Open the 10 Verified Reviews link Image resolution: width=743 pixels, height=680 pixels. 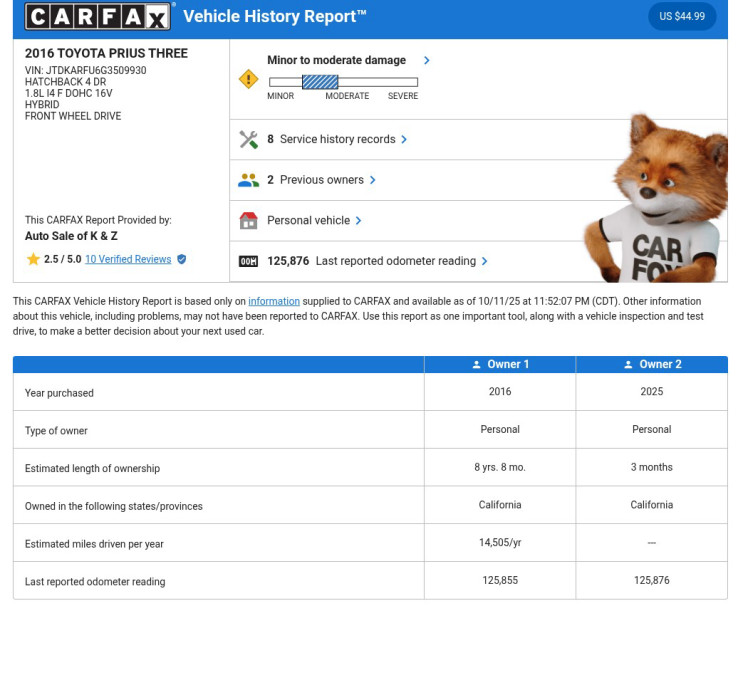128,259
